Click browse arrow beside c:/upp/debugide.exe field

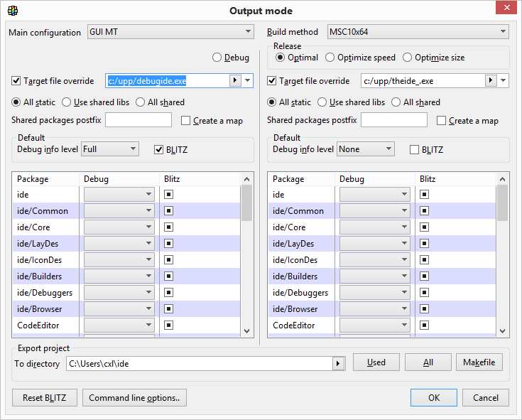(x=235, y=81)
